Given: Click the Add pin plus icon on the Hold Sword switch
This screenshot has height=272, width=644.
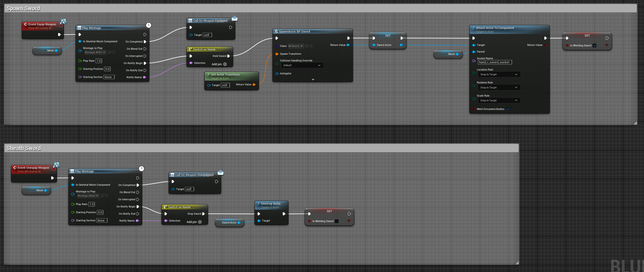Looking at the screenshot, I should [x=225, y=64].
